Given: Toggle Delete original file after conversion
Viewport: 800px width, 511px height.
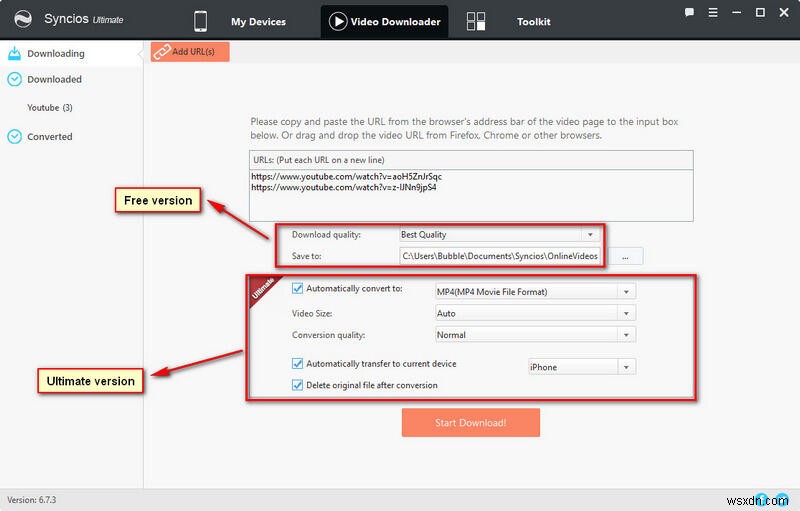Looking at the screenshot, I should pyautogui.click(x=297, y=385).
